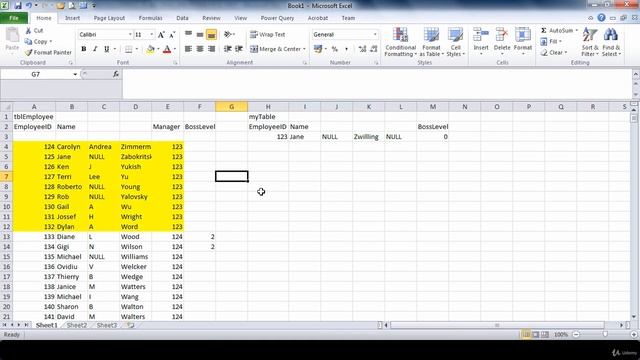Activate the Format Painter tool
This screenshot has height=360, width=640.
pos(48,53)
